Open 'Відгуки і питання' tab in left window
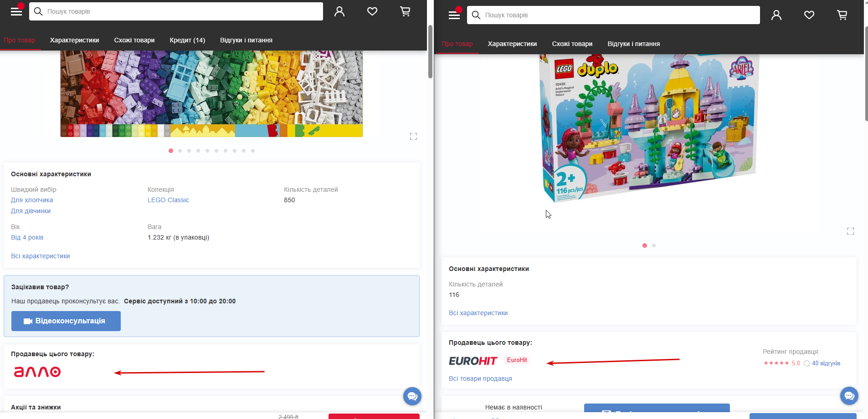 (x=246, y=40)
